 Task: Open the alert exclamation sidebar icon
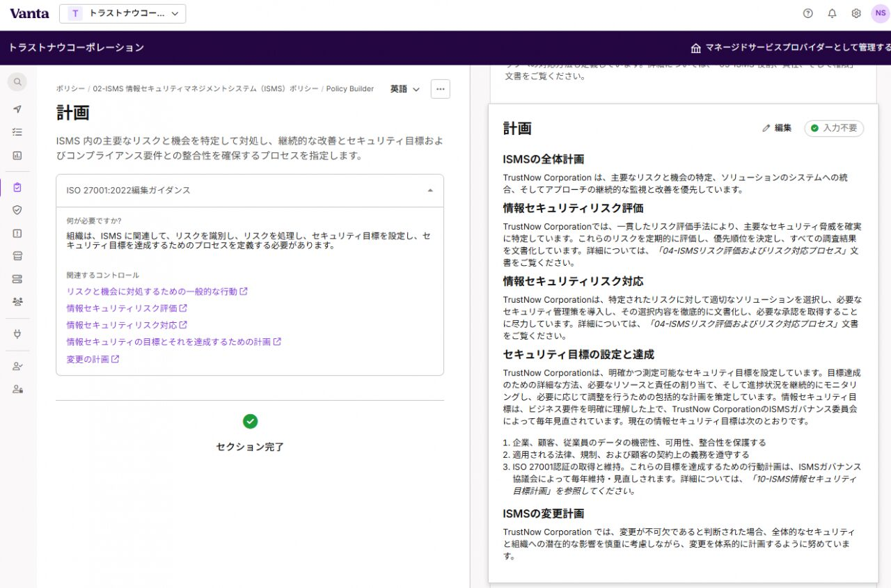[17, 233]
